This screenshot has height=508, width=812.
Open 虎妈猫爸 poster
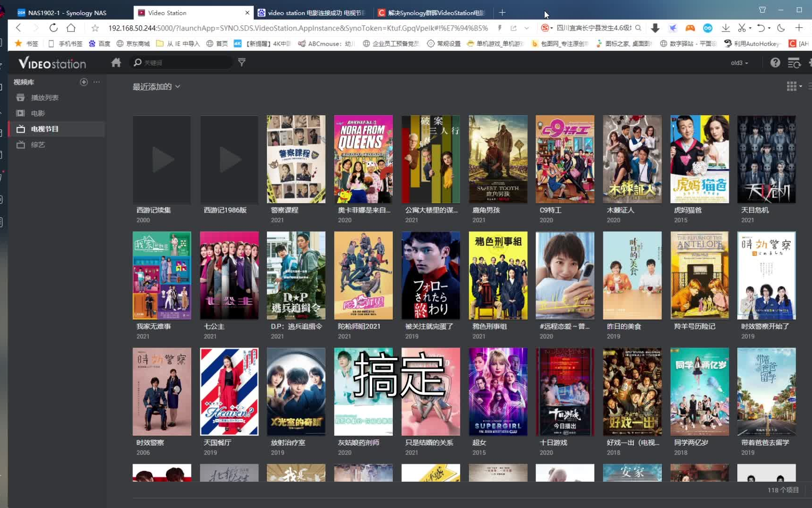pyautogui.click(x=699, y=159)
